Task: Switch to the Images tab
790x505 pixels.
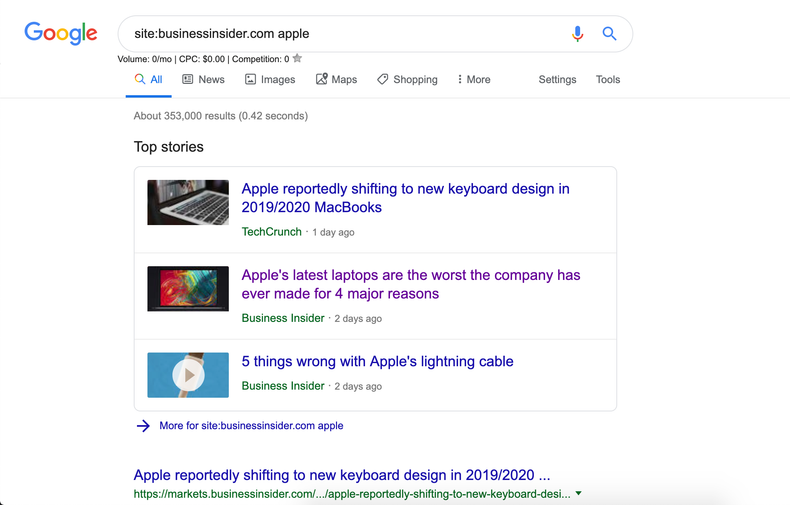Action: [270, 80]
